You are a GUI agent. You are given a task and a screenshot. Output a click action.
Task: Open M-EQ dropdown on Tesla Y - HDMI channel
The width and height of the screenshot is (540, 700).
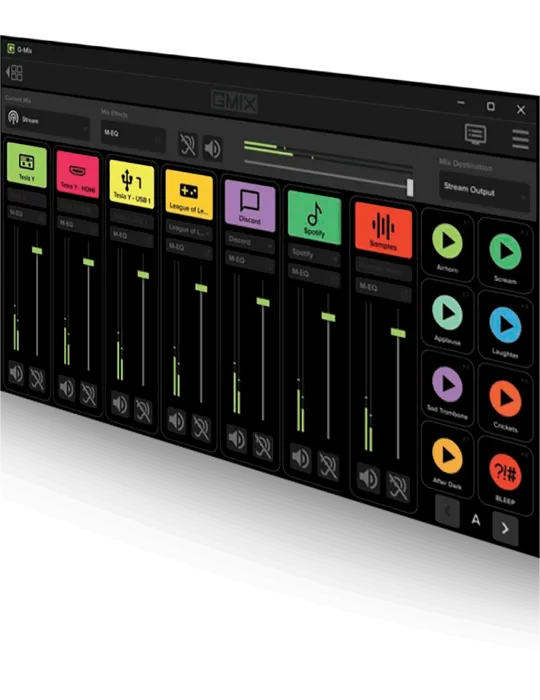(x=78, y=225)
